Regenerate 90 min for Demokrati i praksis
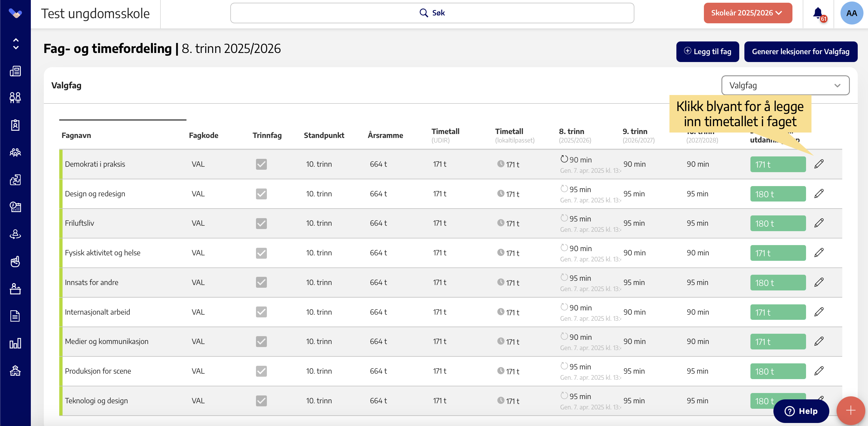The image size is (868, 426). click(564, 159)
